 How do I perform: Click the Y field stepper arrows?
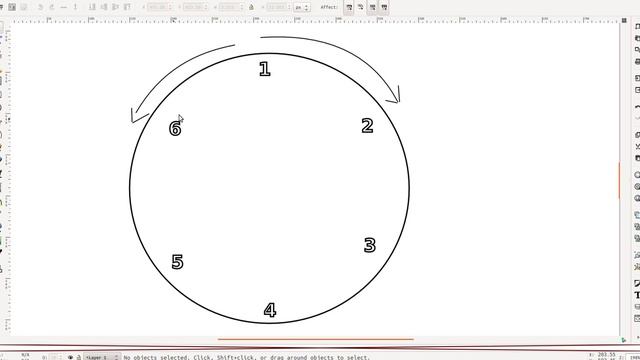206,7
